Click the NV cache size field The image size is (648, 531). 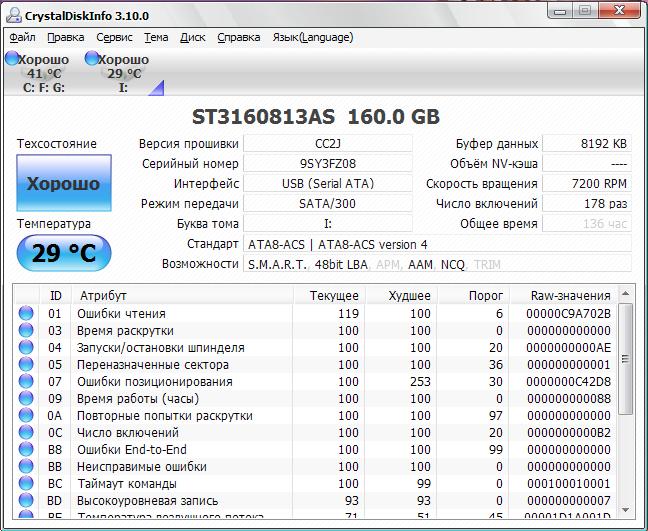(x=587, y=163)
